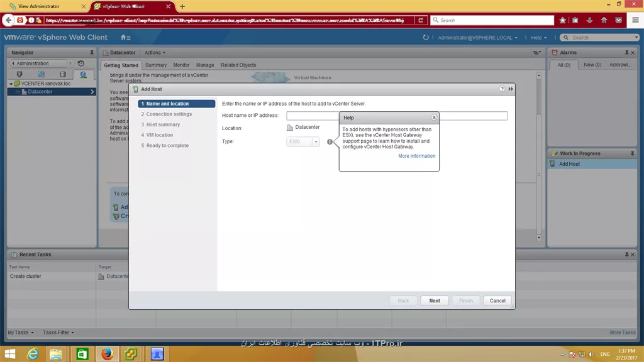Open the layout options icon near Alarms
The height and width of the screenshot is (362, 644).
537,53
